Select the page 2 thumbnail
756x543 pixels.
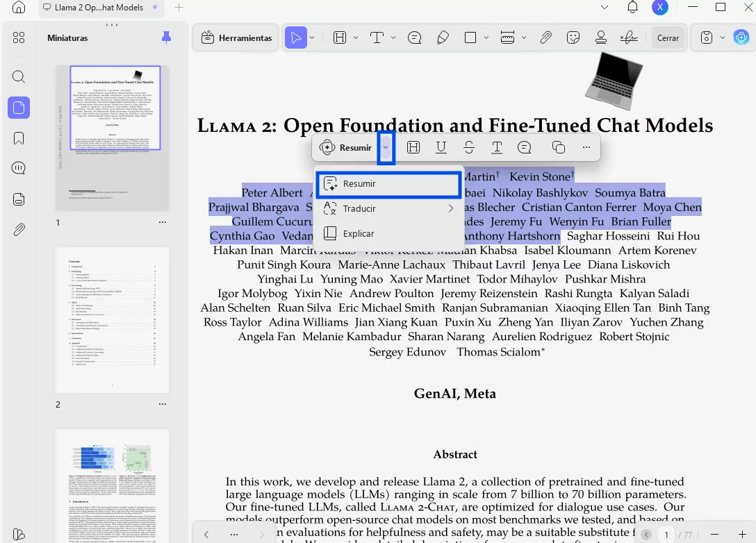point(113,320)
